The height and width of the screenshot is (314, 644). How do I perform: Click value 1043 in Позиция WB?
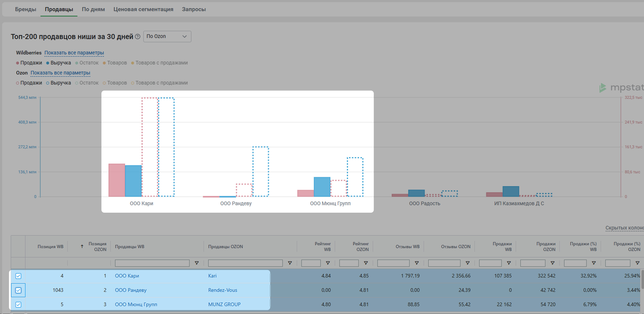(x=58, y=290)
